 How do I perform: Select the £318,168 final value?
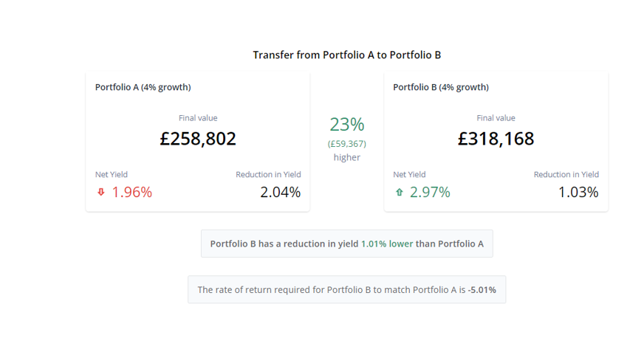point(496,139)
